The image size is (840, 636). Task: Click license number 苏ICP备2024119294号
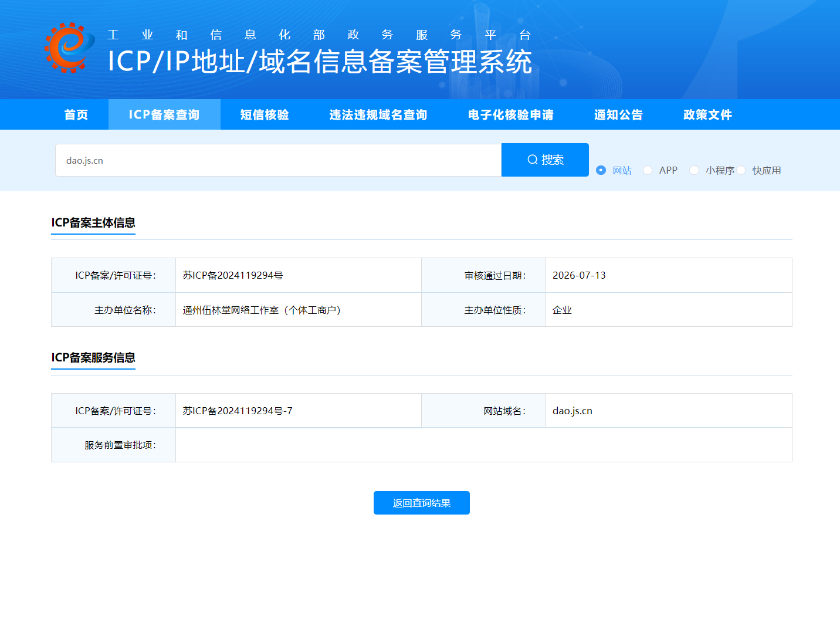tap(233, 275)
